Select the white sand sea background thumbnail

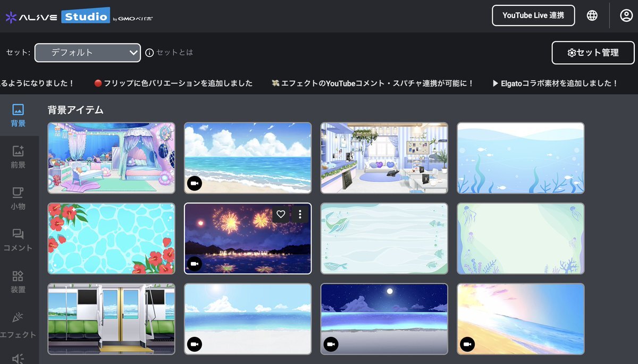248,319
